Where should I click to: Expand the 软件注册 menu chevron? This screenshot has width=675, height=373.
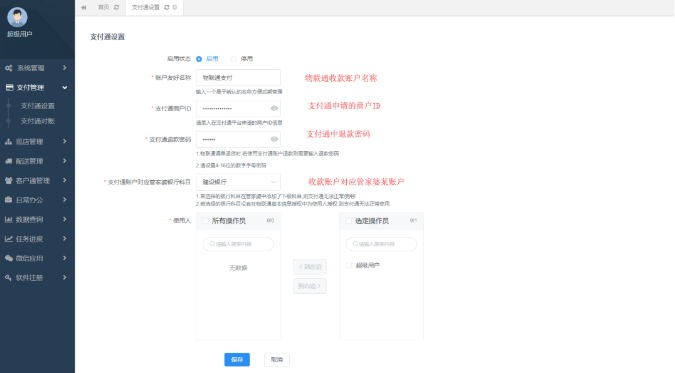(65, 278)
